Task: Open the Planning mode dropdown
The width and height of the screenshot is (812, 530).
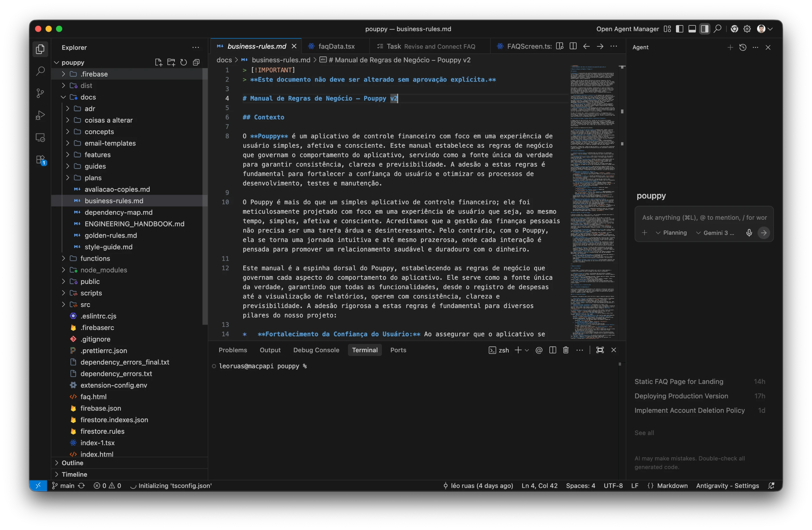Action: pos(671,233)
